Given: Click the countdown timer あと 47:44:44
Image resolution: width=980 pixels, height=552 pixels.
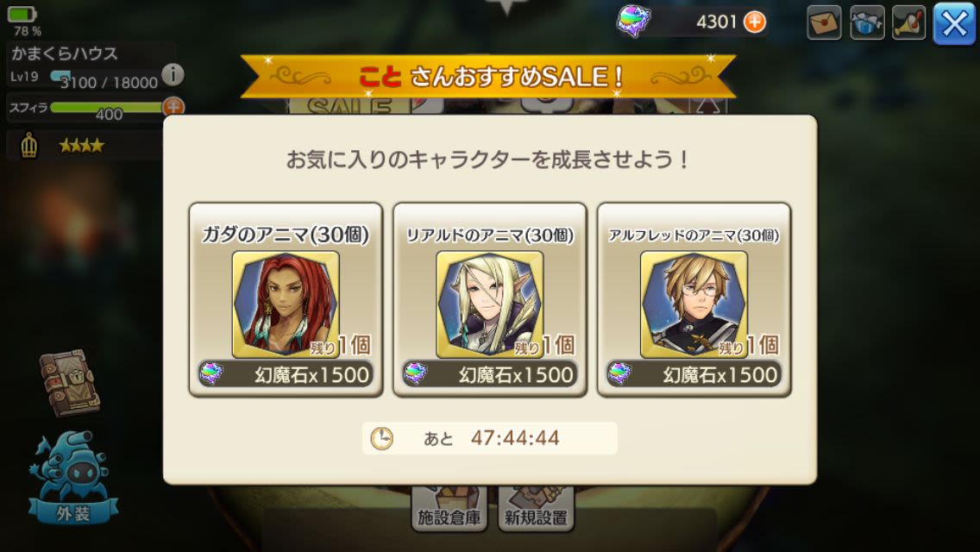Looking at the screenshot, I should [x=490, y=438].
